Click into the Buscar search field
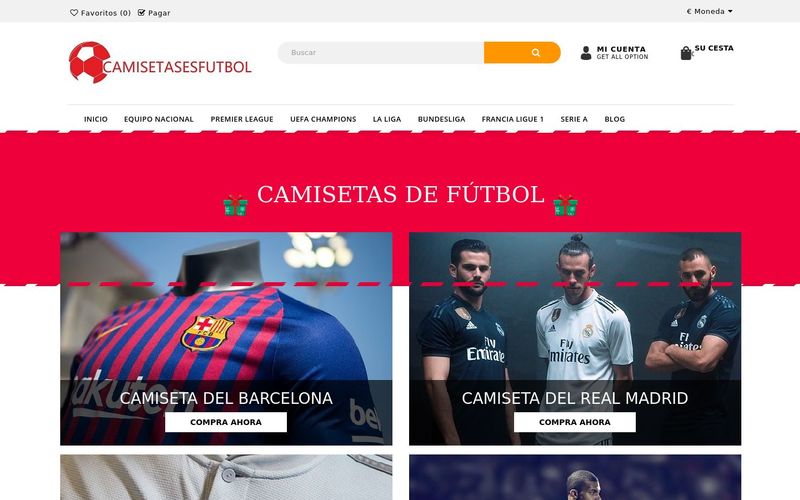The width and height of the screenshot is (800, 500). [x=381, y=53]
